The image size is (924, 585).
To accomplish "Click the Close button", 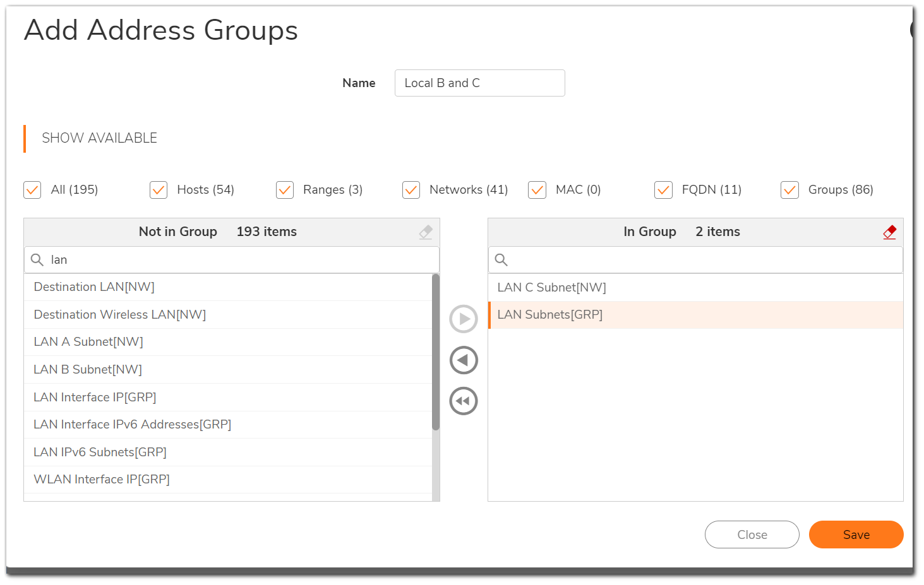I will [752, 535].
